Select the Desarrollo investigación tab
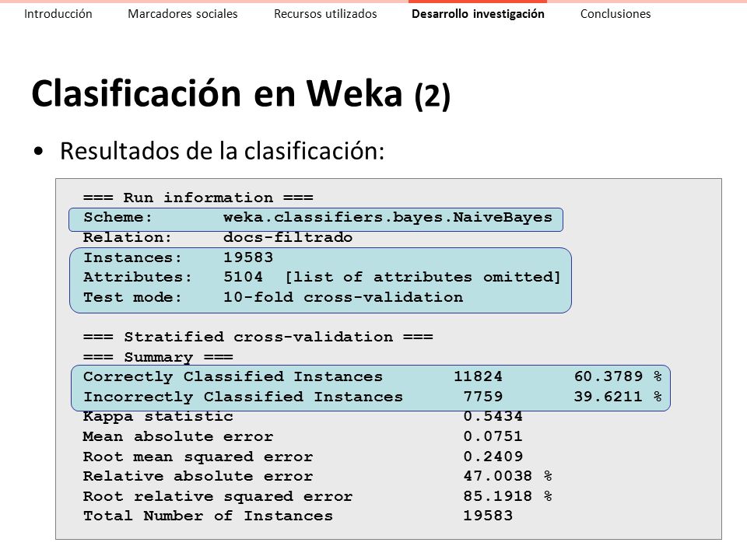The width and height of the screenshot is (747, 560). point(478,14)
